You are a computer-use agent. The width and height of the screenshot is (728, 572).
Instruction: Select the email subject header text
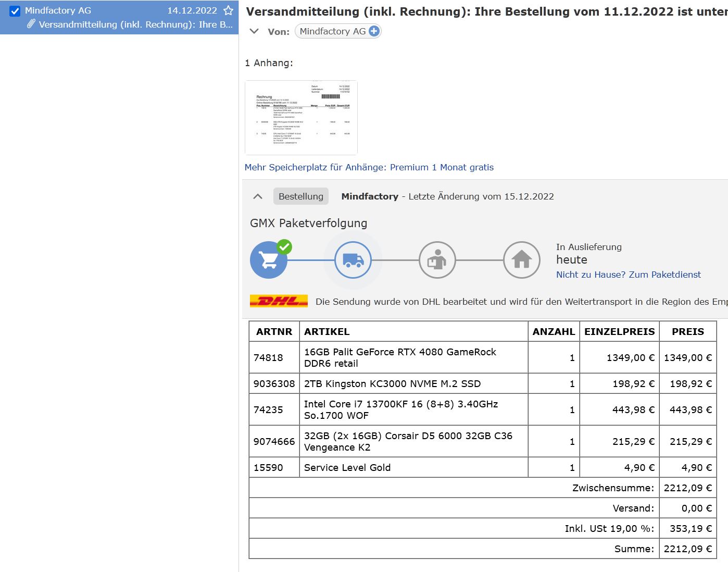(486, 11)
